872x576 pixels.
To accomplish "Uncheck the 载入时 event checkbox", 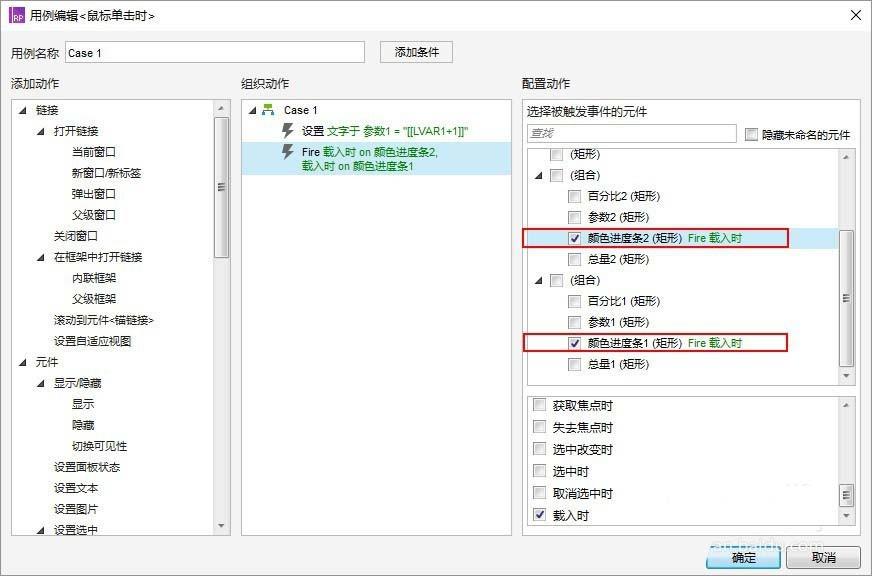I will (x=538, y=514).
